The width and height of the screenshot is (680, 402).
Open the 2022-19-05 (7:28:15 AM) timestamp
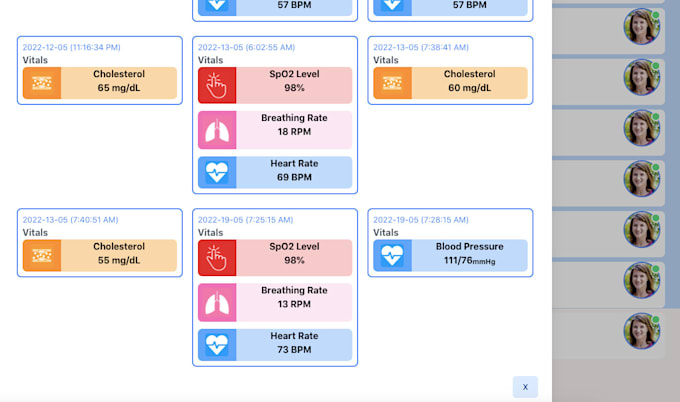click(420, 219)
